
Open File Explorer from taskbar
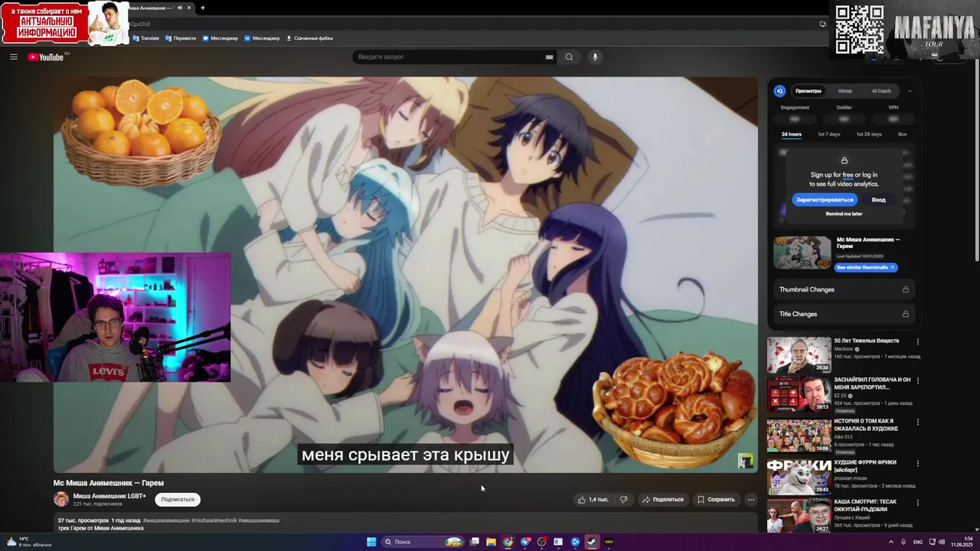(491, 542)
